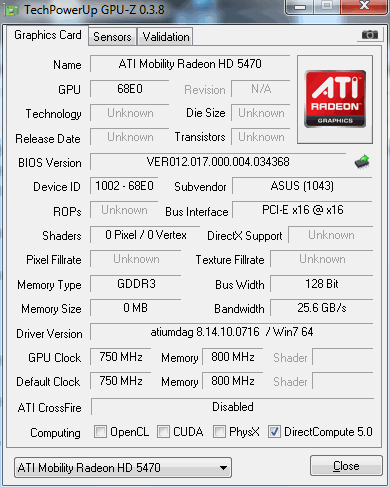Click the Close button
Screen dimensions: 390x488
coord(346,466)
